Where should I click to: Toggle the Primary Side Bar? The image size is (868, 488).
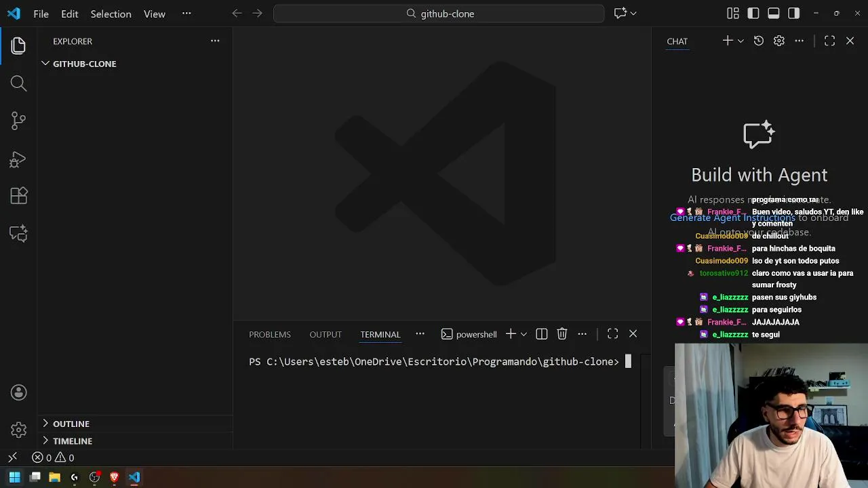click(753, 13)
